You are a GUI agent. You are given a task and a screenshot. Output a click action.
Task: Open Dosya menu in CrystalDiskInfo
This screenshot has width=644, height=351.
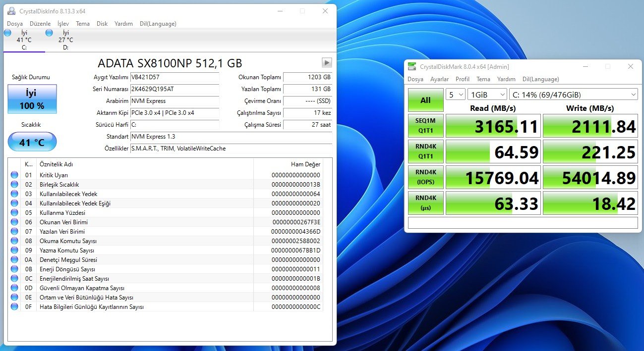tap(15, 24)
